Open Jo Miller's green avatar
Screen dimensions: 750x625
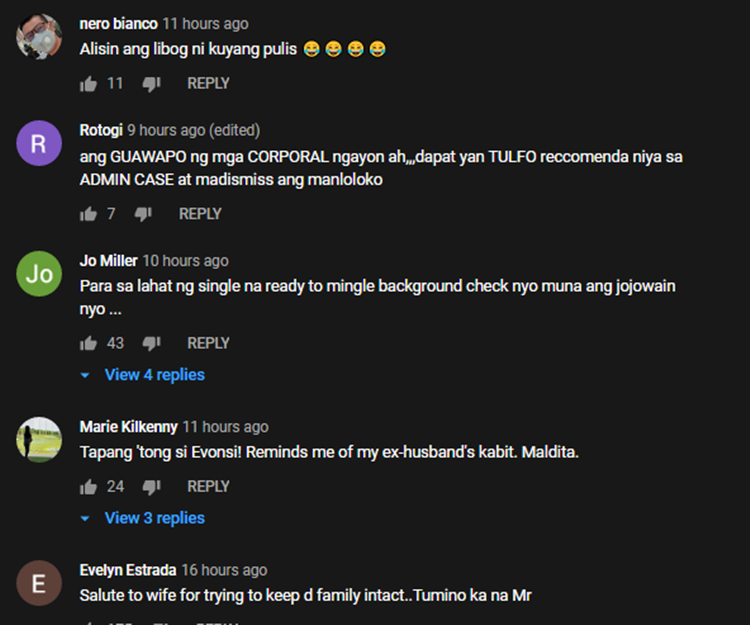(x=39, y=275)
